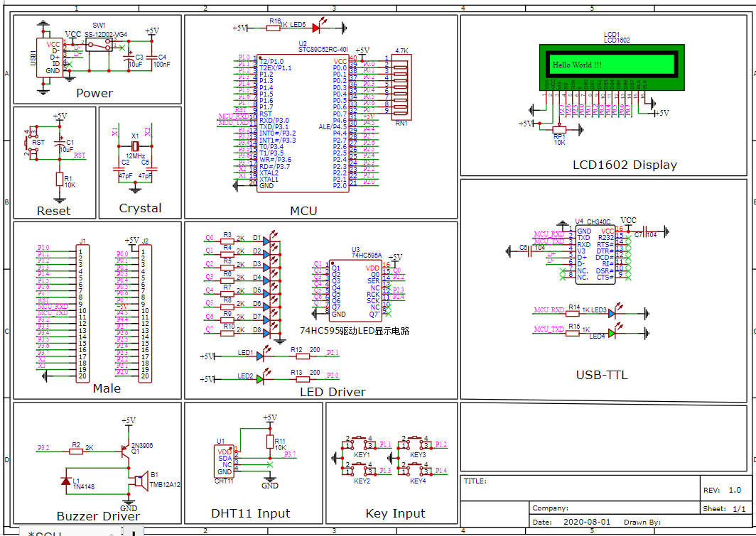Select the X1 crystal symbol

click(135, 146)
